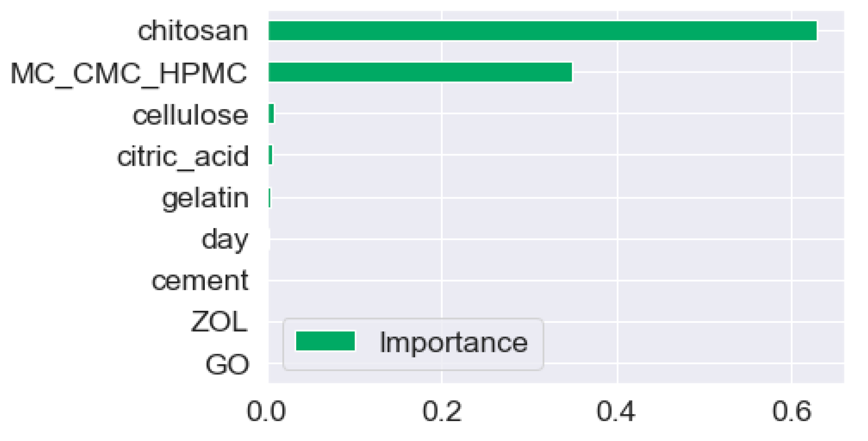Image resolution: width=868 pixels, height=441 pixels.
Task: Click the green chitosan importance bar
Action: click(x=542, y=31)
